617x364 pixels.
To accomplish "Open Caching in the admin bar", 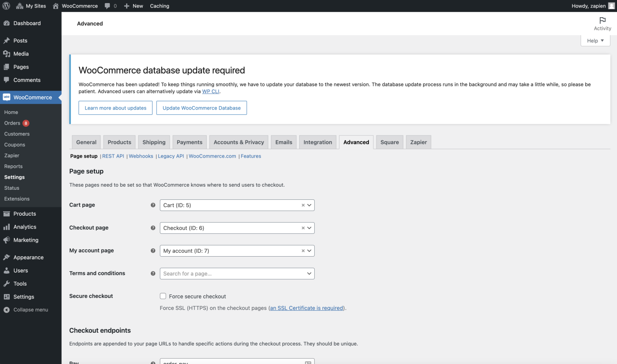I will [160, 6].
